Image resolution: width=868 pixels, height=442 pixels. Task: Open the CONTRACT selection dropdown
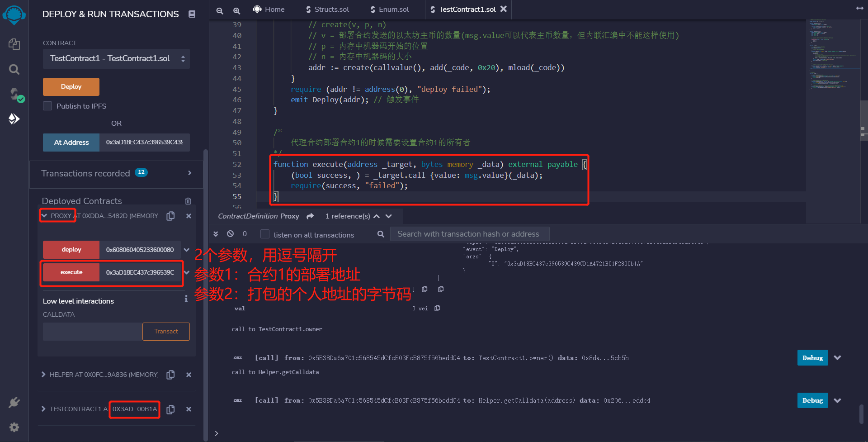pyautogui.click(x=116, y=58)
